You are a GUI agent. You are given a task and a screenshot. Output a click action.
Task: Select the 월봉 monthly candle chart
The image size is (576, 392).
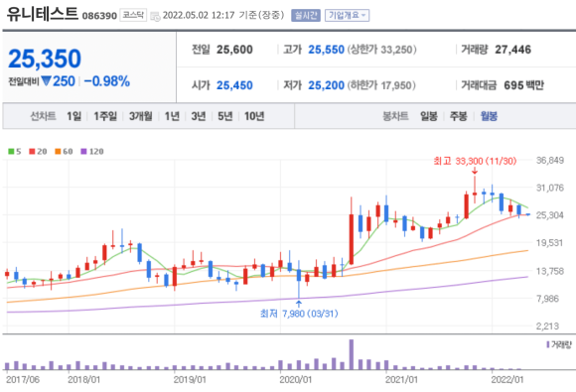pyautogui.click(x=489, y=116)
